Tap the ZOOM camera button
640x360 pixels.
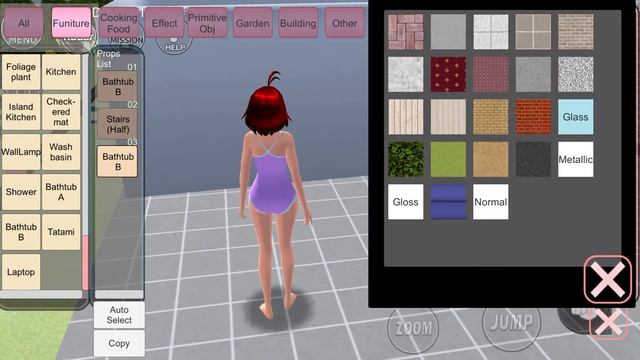pos(413,328)
